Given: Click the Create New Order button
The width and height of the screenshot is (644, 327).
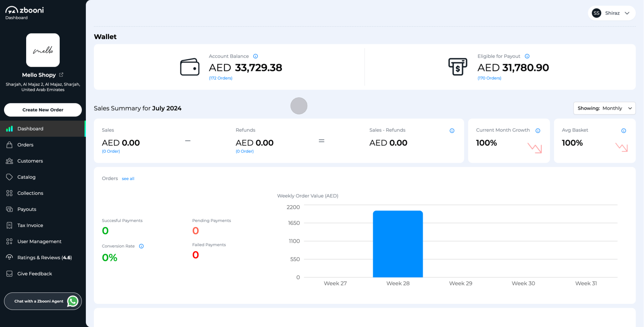Looking at the screenshot, I should tap(43, 110).
